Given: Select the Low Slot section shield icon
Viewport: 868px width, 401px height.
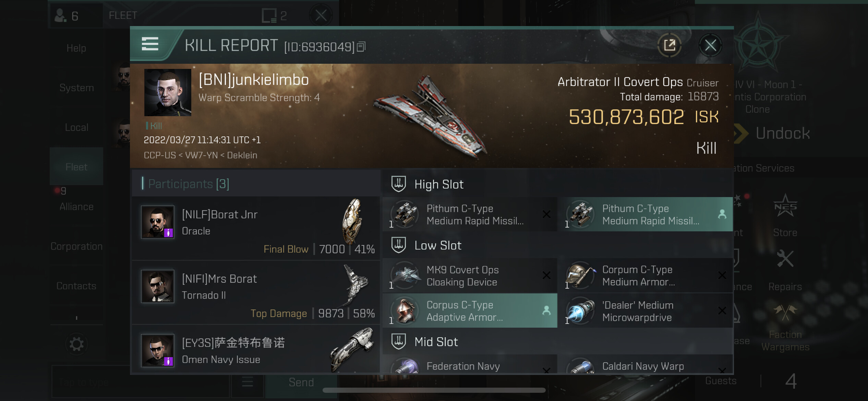Looking at the screenshot, I should pyautogui.click(x=399, y=245).
